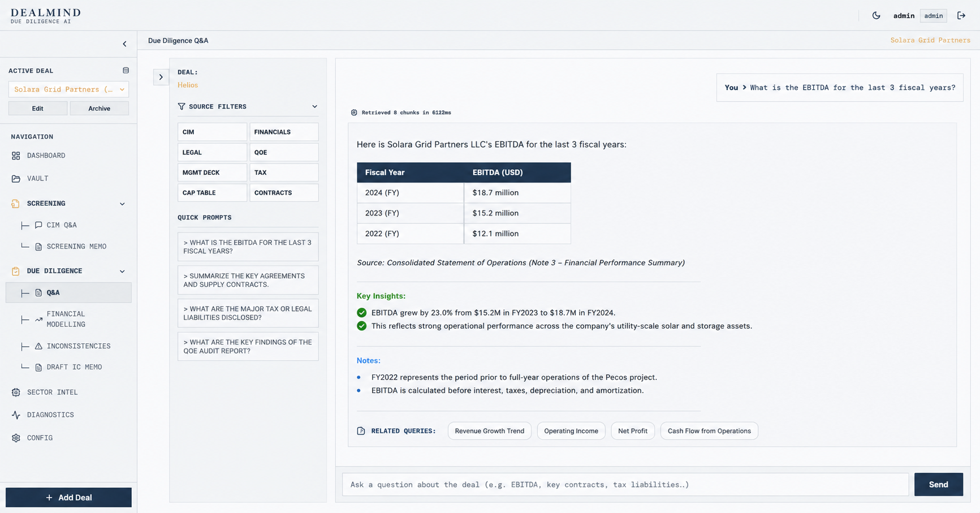Click the Financial Modelling trend icon

38,320
